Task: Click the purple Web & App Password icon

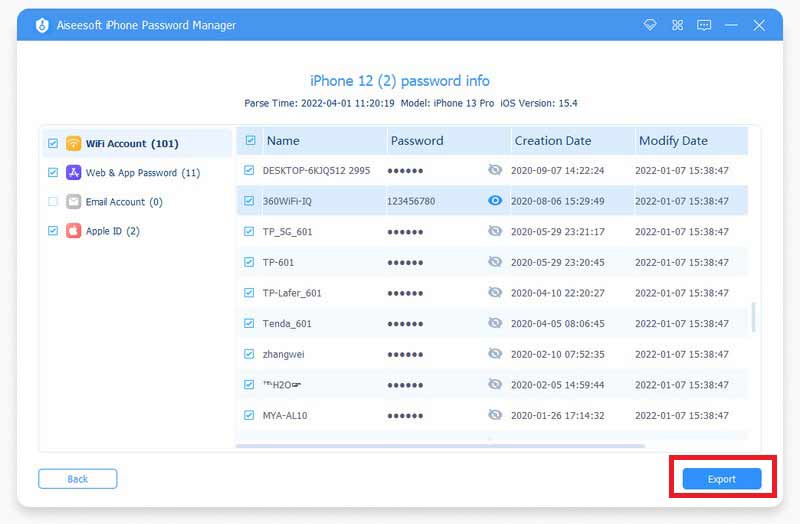Action: coord(73,172)
